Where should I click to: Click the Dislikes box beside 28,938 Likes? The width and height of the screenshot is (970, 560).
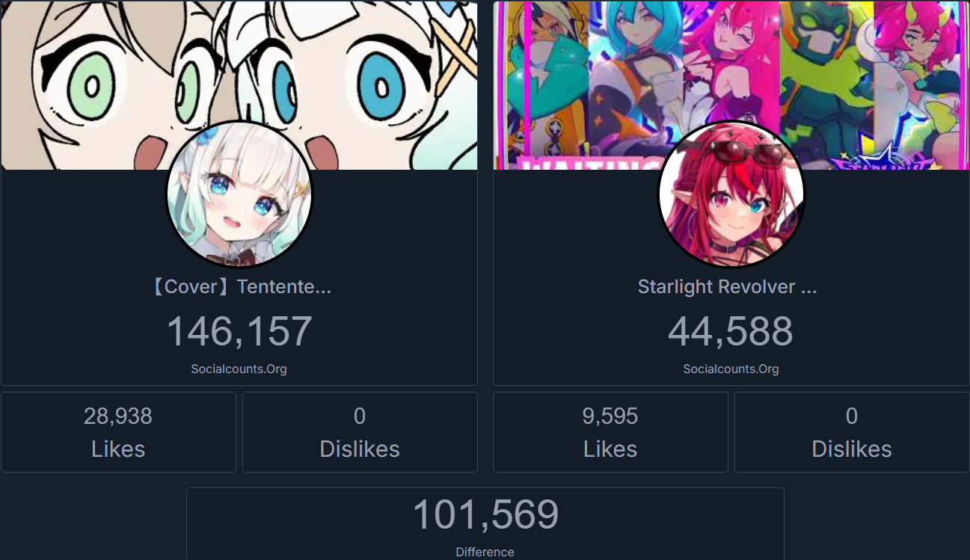pos(360,432)
